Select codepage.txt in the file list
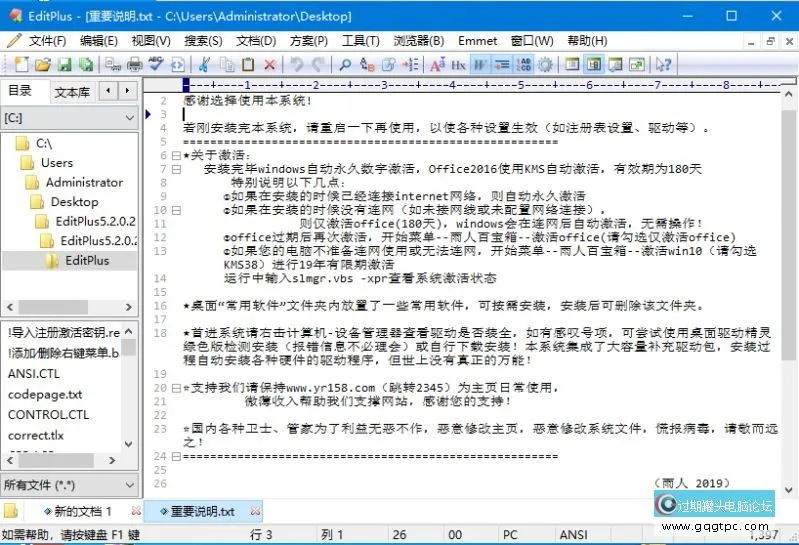The height and width of the screenshot is (545, 799). pyautogui.click(x=45, y=394)
